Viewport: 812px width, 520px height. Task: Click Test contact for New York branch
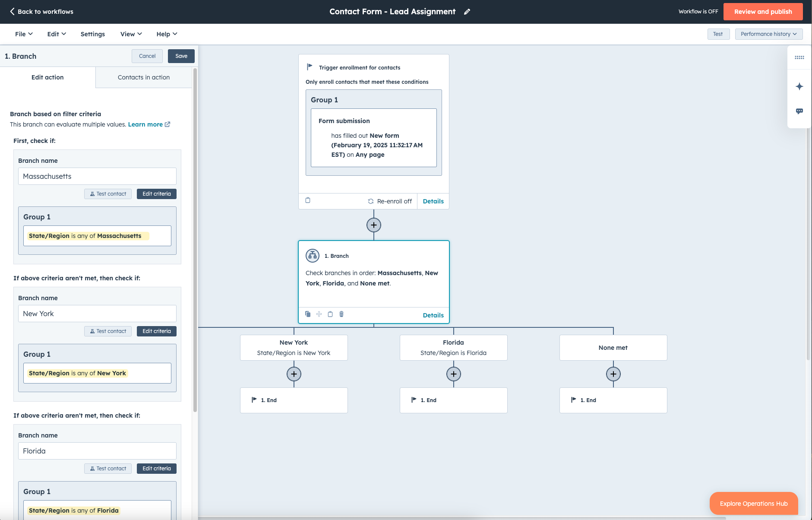pos(108,331)
